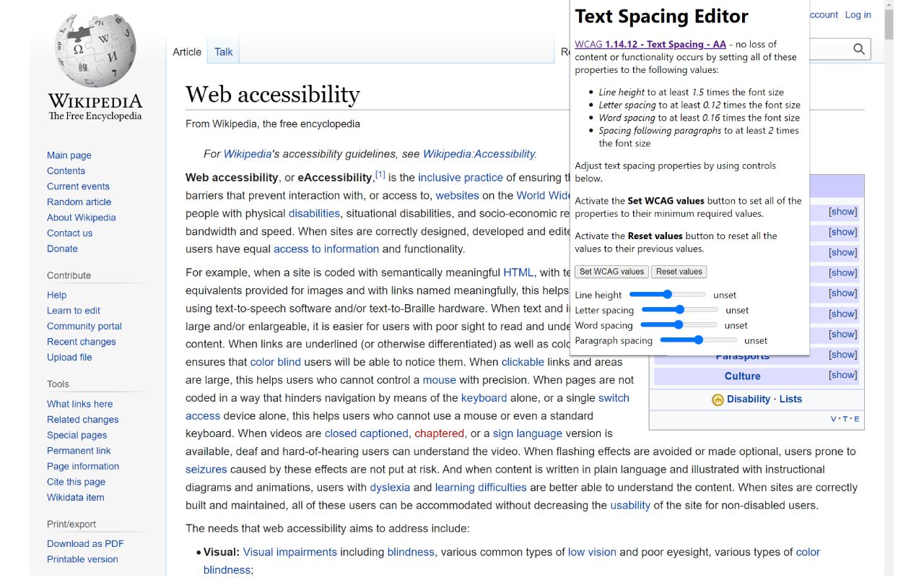Open the dyslexia link
Image resolution: width=924 pixels, height=578 pixels.
pos(390,488)
